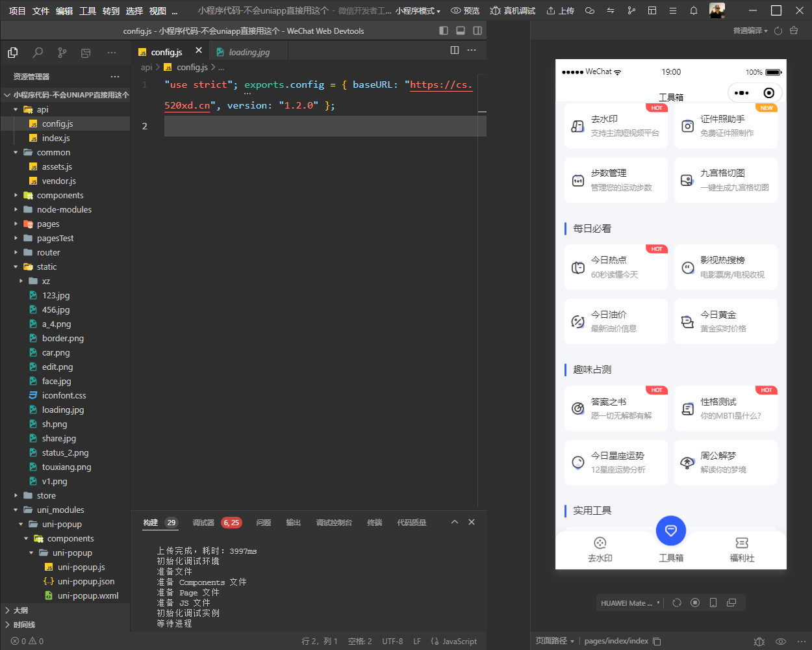Viewport: 812px width, 650px height.
Task: Click the simulator reload icon near device selector
Action: tap(677, 603)
